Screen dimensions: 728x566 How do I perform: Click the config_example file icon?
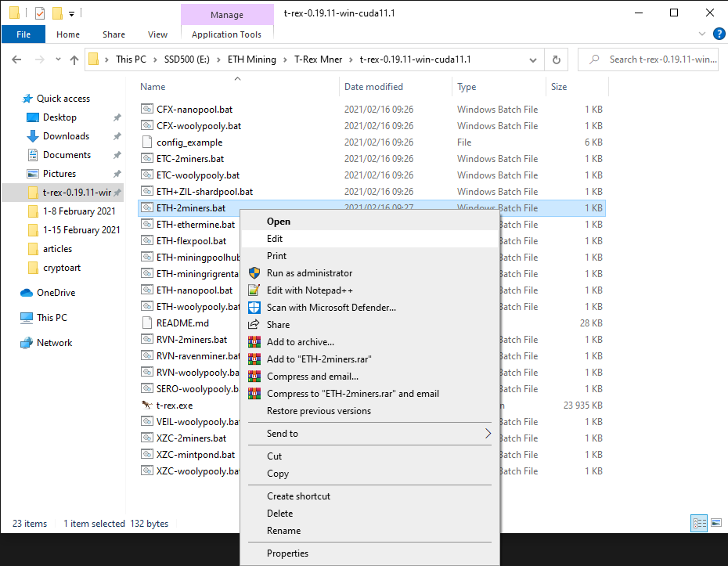coord(146,142)
